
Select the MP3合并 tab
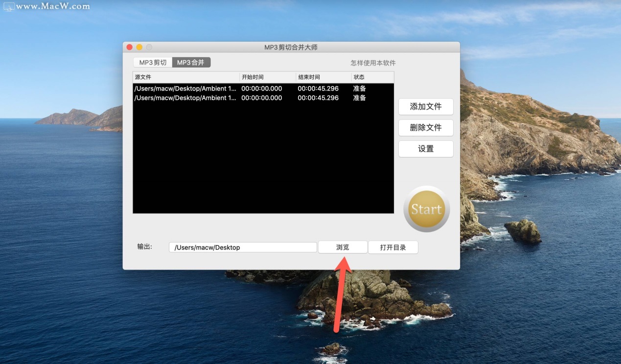click(191, 63)
